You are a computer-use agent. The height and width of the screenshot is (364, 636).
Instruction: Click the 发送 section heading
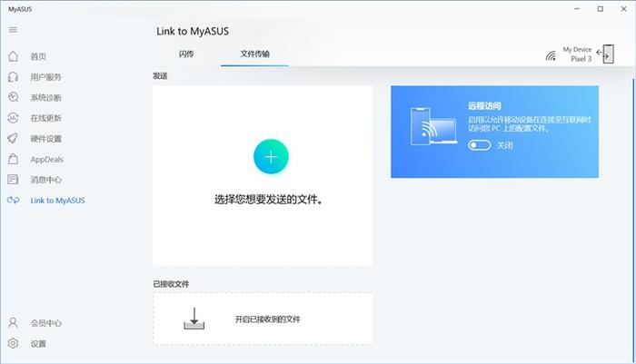pyautogui.click(x=160, y=76)
